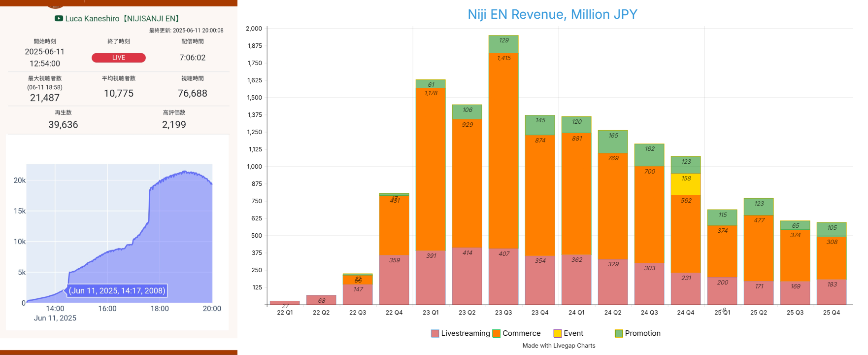Viewport: 868px width, 355px height.
Task: Toggle the Livestreaming legend label
Action: coord(466,333)
